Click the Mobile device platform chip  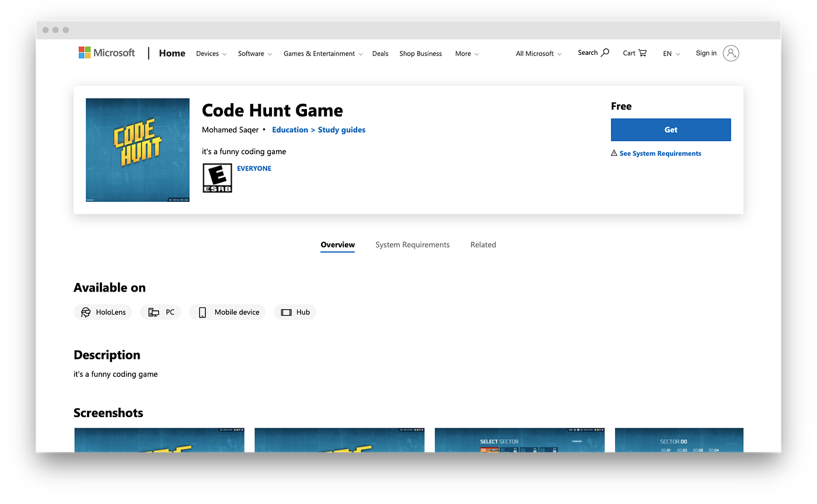[x=227, y=312]
